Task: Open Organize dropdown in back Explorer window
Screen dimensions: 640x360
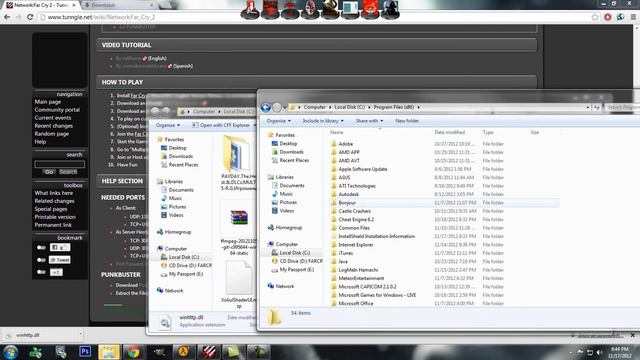Action: click(168, 125)
